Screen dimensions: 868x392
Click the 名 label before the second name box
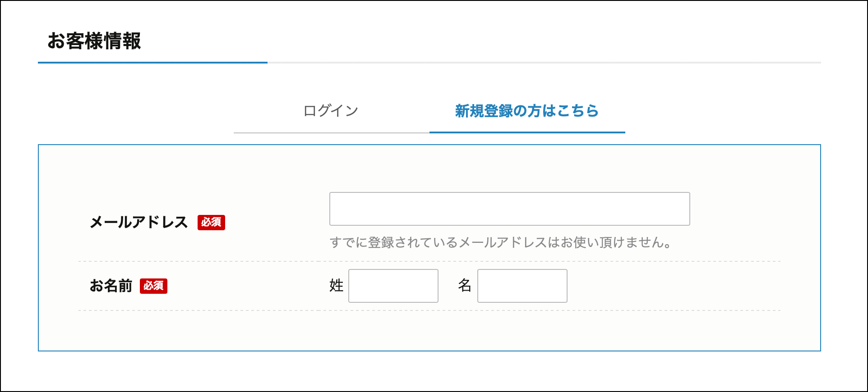pos(465,286)
